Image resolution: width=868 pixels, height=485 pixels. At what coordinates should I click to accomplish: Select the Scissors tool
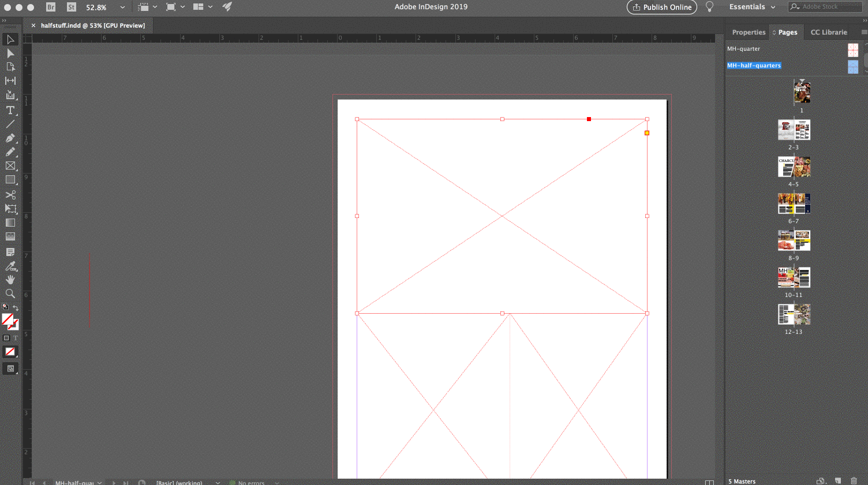pos(10,195)
